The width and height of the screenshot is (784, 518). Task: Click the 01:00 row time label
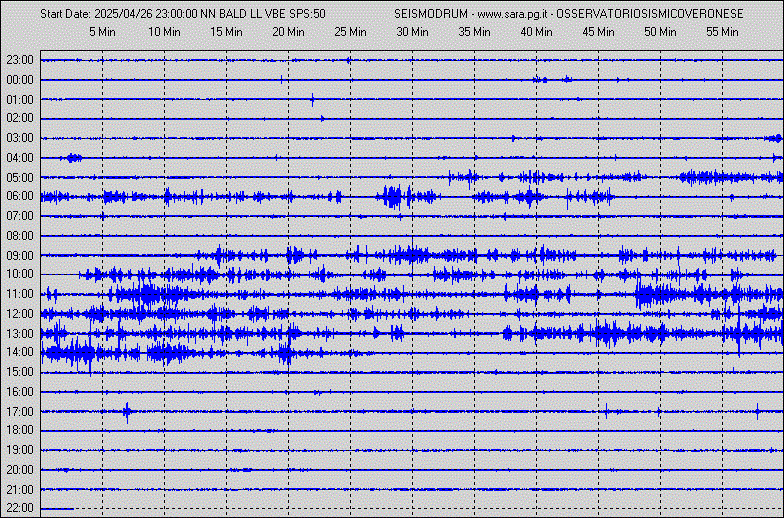click(x=20, y=100)
